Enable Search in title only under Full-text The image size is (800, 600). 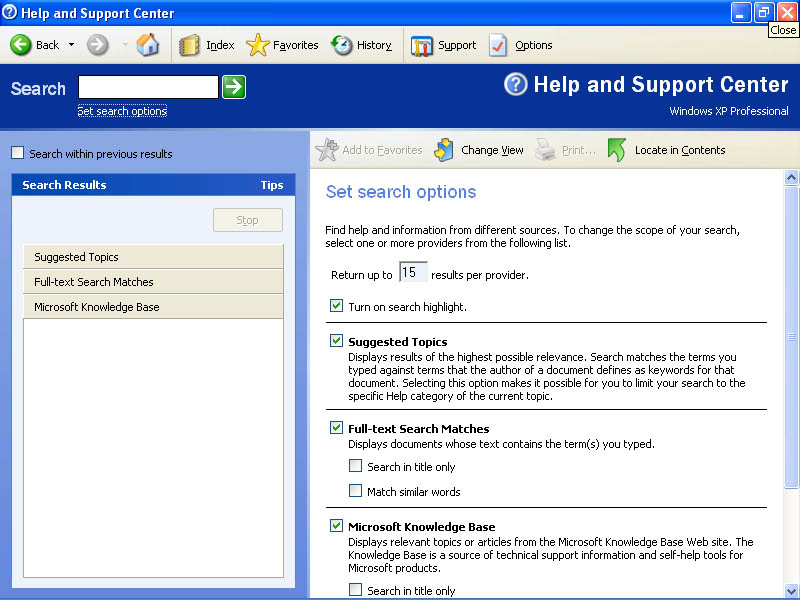coord(355,465)
